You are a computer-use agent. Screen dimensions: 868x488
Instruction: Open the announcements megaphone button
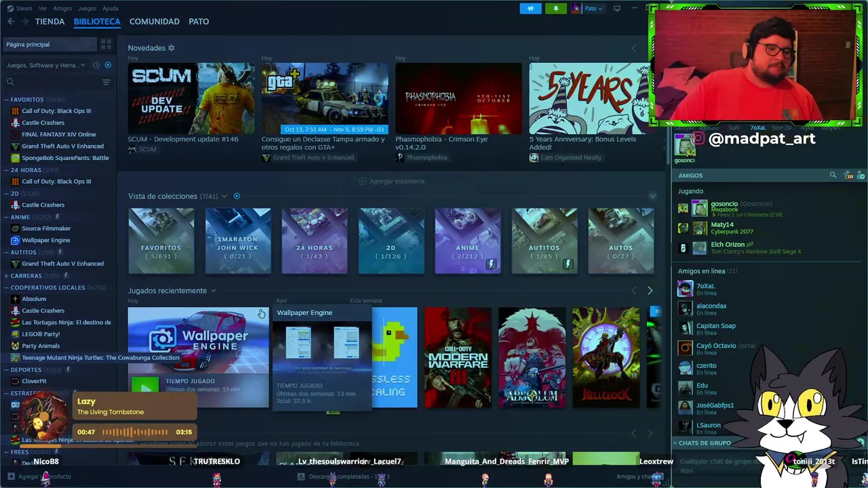pyautogui.click(x=531, y=8)
